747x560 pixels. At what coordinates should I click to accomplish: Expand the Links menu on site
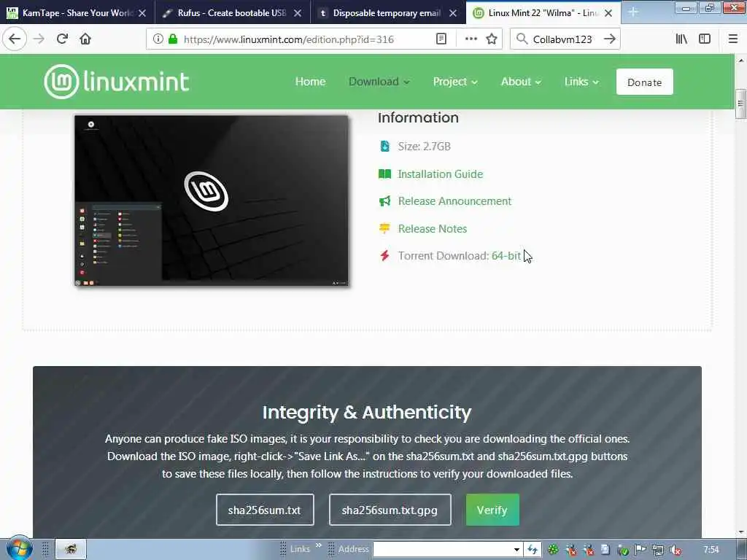581,82
